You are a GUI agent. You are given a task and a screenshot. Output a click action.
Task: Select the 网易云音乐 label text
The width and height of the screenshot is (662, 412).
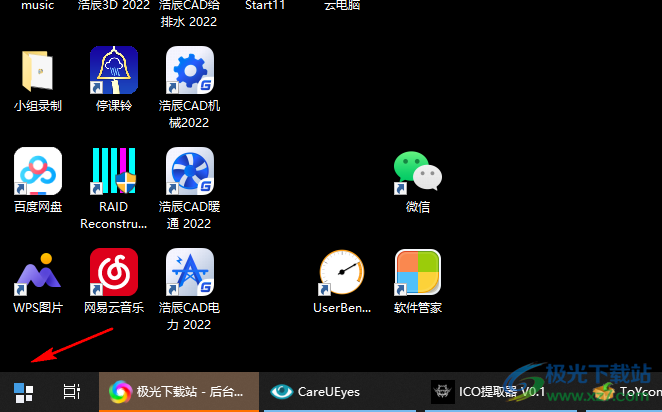pos(114,308)
